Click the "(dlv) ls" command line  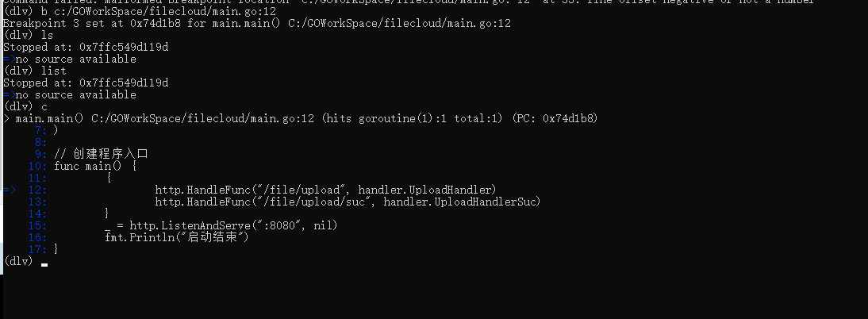(29, 35)
